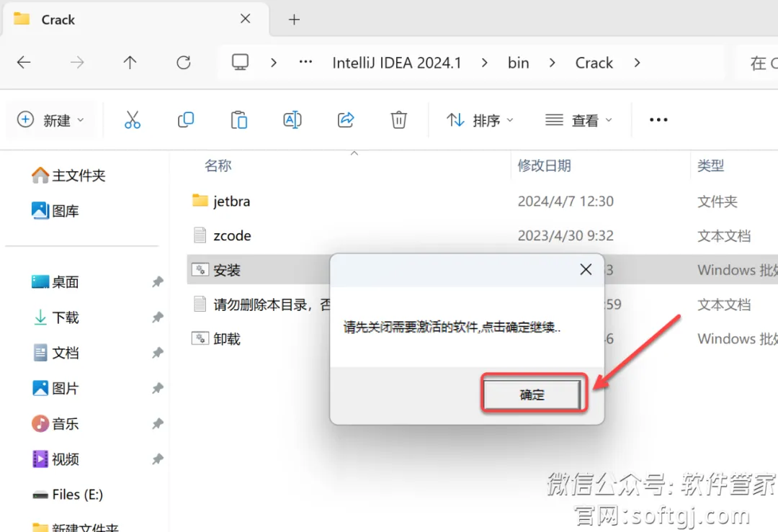Open Files (E:) drive in sidebar
This screenshot has height=532, width=778.
tap(68, 495)
